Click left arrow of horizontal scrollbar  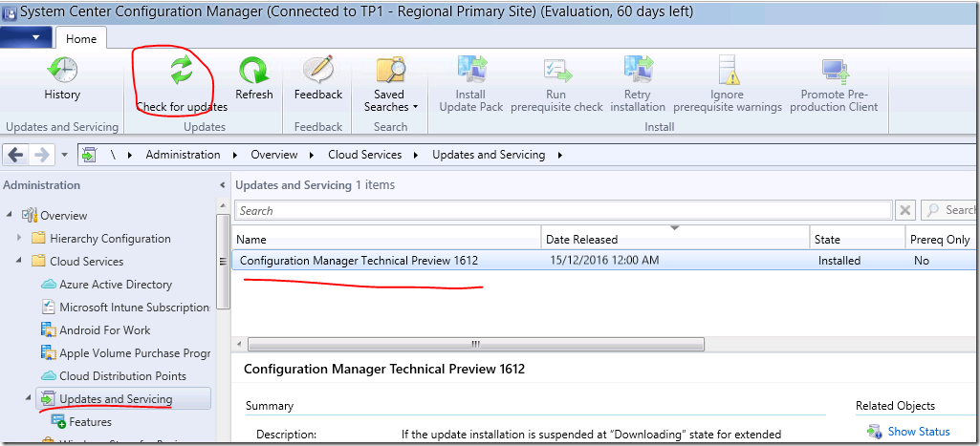[x=238, y=344]
